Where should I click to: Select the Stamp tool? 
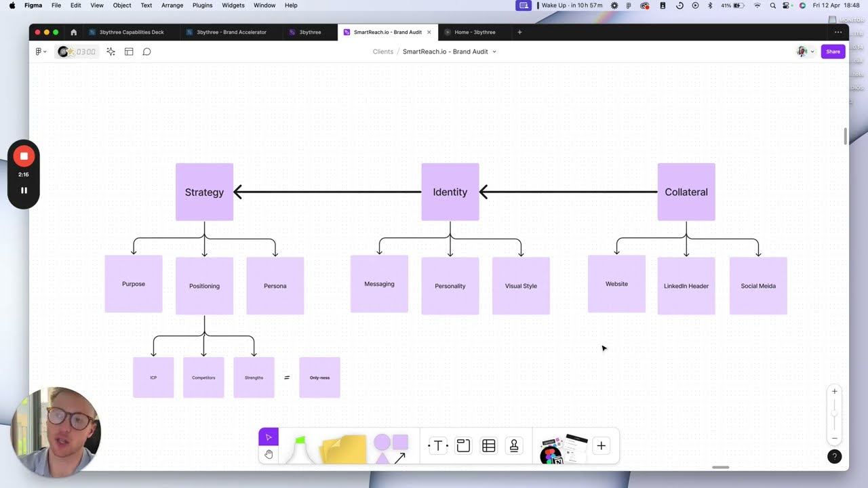514,446
